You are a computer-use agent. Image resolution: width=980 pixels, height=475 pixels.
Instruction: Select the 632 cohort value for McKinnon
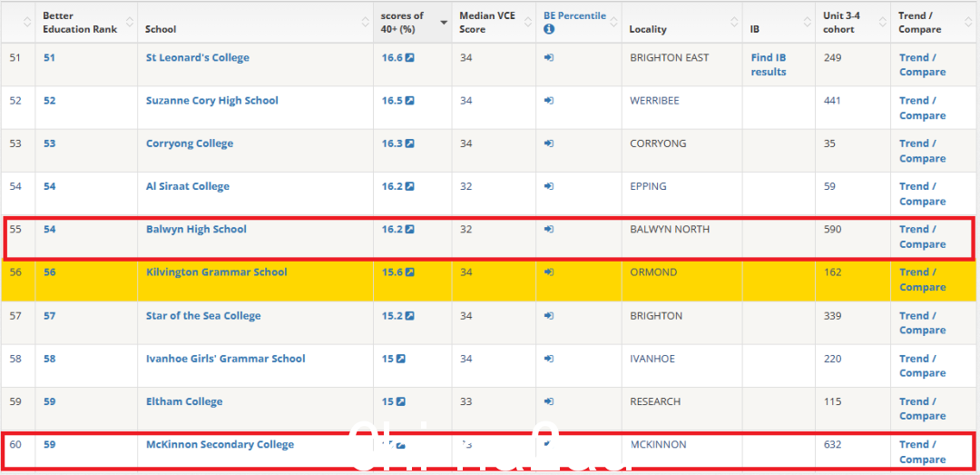coord(833,444)
